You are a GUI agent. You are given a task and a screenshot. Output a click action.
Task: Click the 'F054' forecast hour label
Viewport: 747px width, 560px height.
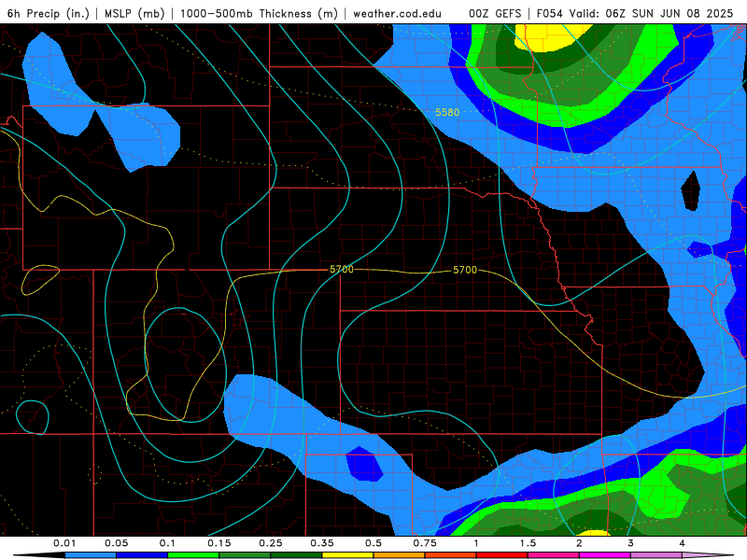551,13
